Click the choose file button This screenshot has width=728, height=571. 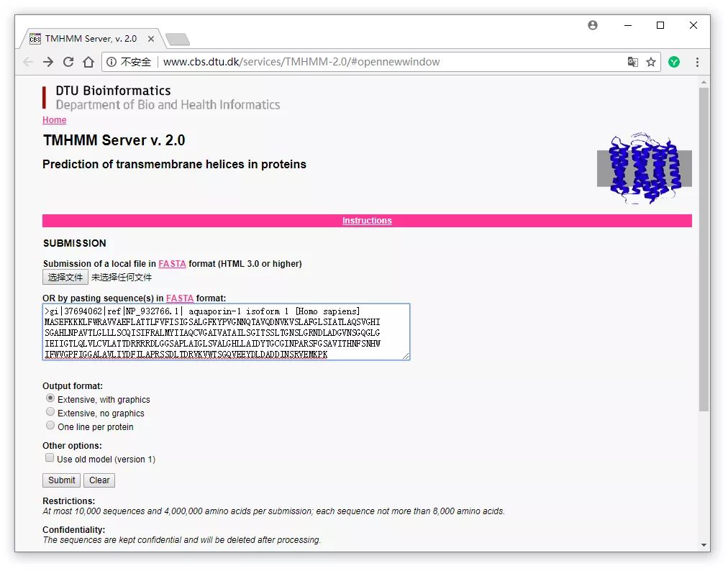65,277
